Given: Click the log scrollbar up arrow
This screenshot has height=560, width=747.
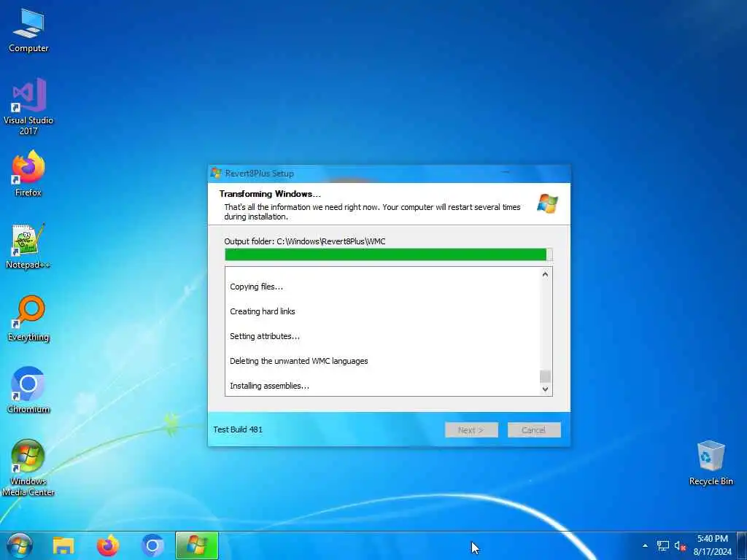Looking at the screenshot, I should click(x=545, y=274).
